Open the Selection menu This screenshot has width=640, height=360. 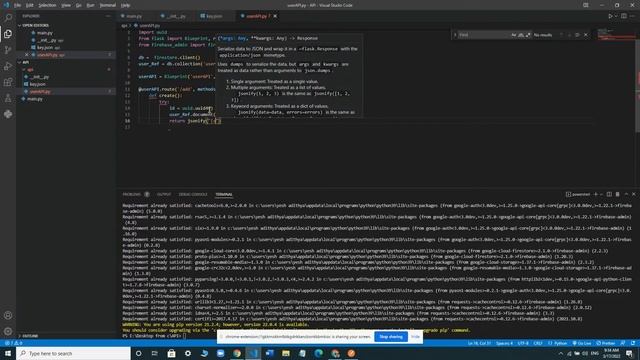(x=47, y=5)
